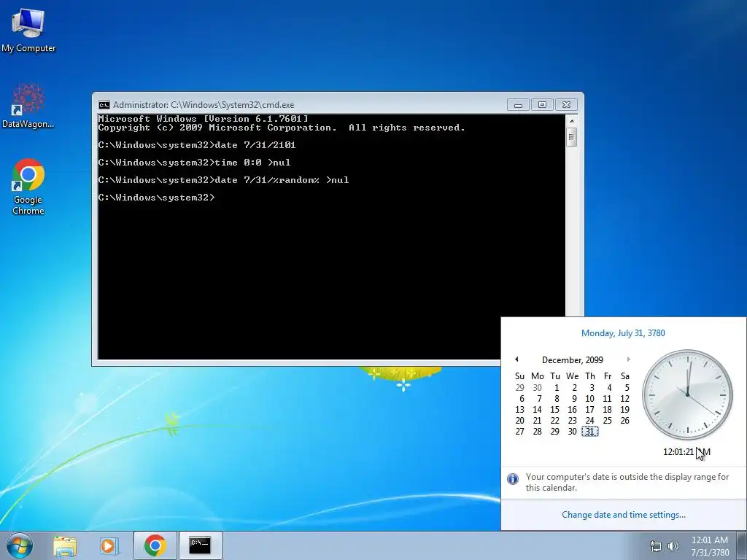The width and height of the screenshot is (747, 560).
Task: Select December 10 in the calendar
Action: pyautogui.click(x=589, y=399)
